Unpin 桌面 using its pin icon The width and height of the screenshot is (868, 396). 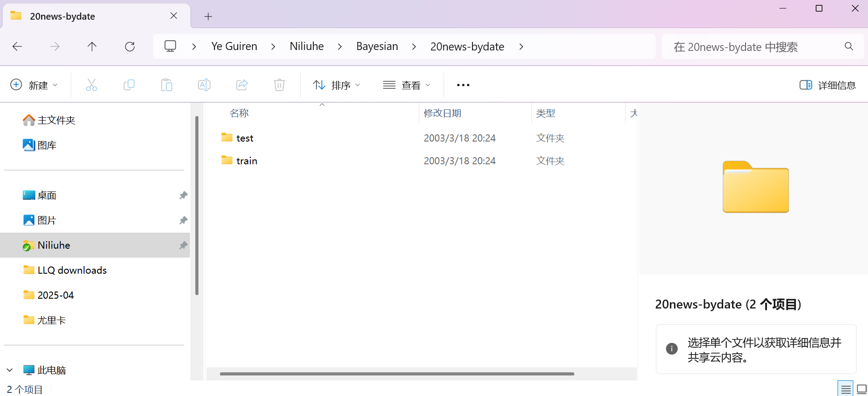point(183,195)
